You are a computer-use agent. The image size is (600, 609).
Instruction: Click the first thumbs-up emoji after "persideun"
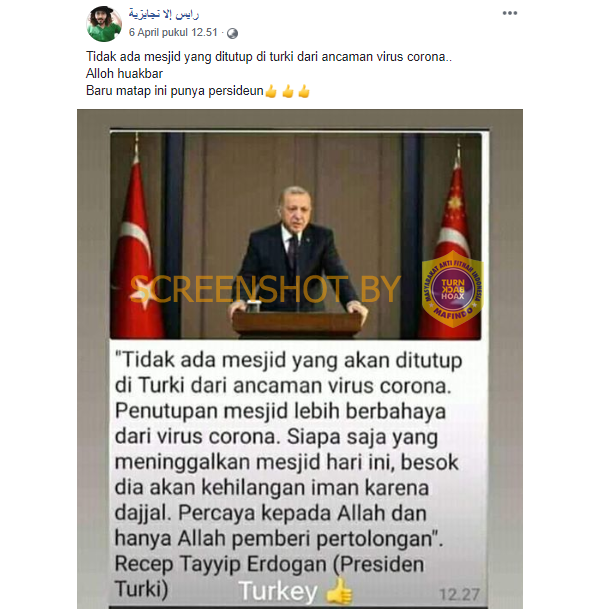click(271, 92)
